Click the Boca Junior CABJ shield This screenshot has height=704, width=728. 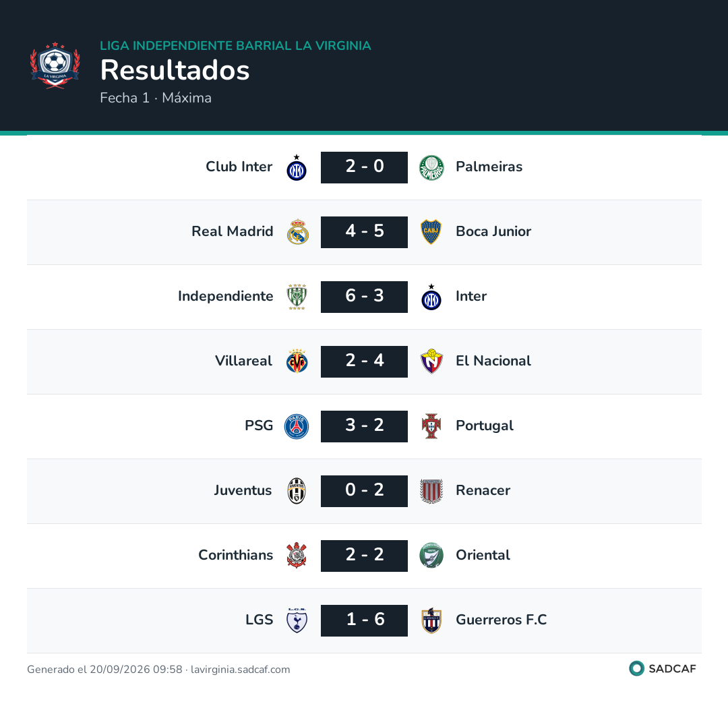pos(431,232)
